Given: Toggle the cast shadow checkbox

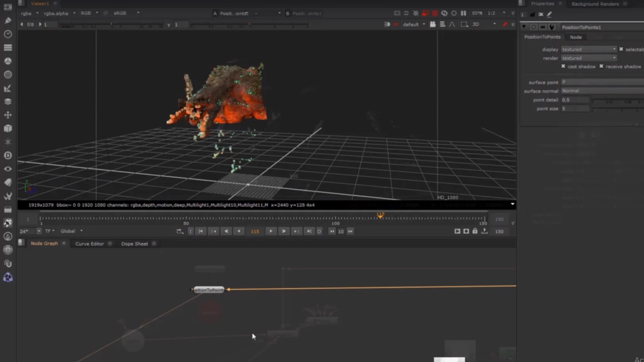Looking at the screenshot, I should pos(563,66).
